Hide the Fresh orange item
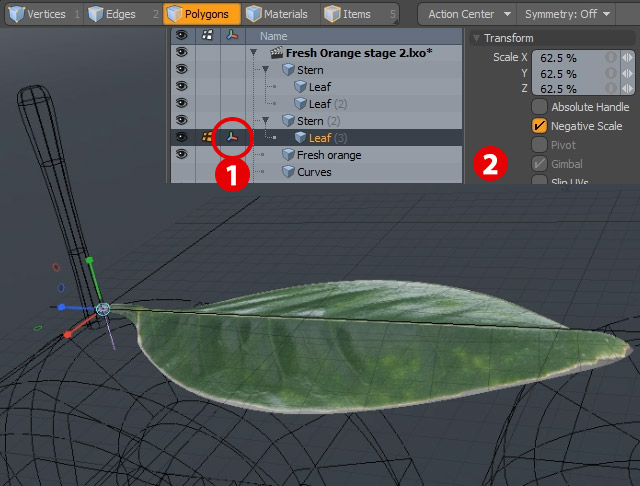 pyautogui.click(x=182, y=154)
